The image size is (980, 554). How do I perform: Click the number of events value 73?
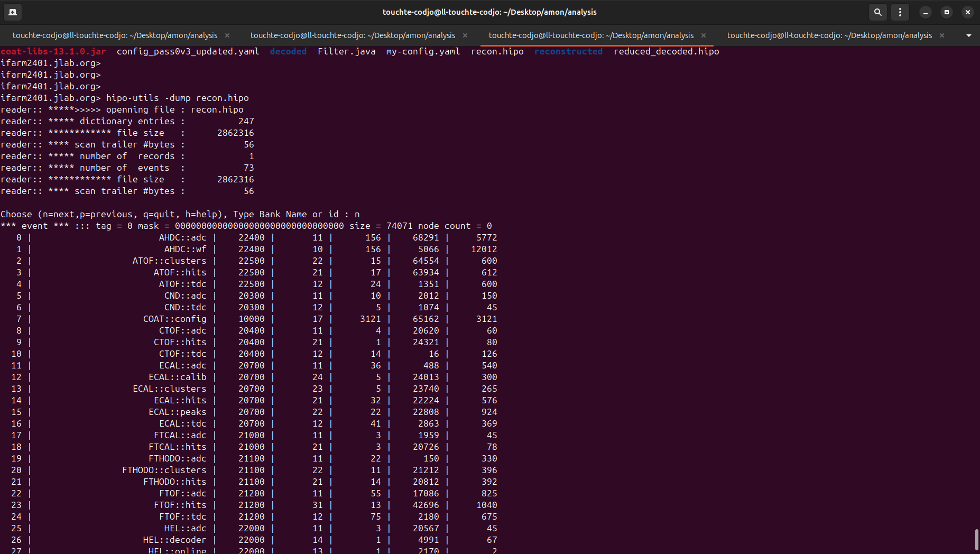point(249,168)
